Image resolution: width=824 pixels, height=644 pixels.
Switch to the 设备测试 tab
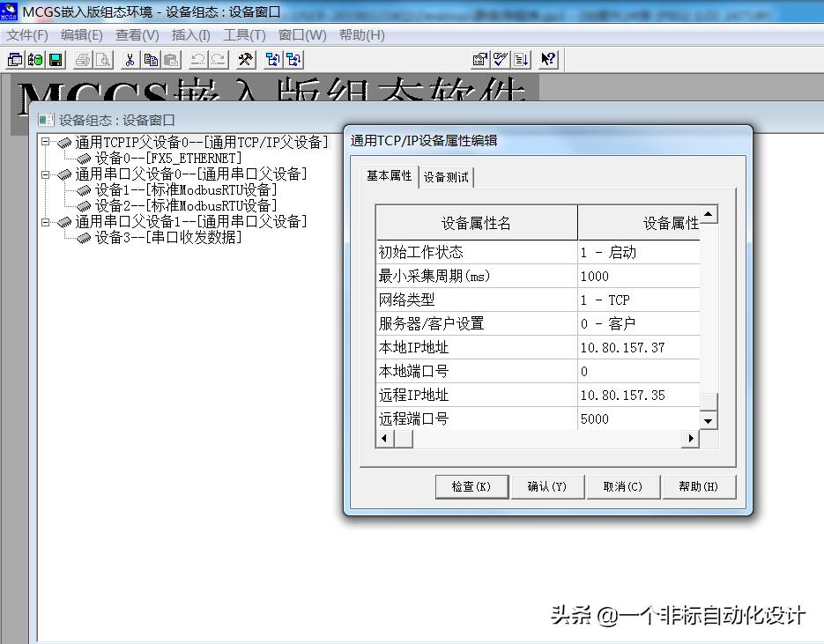446,177
